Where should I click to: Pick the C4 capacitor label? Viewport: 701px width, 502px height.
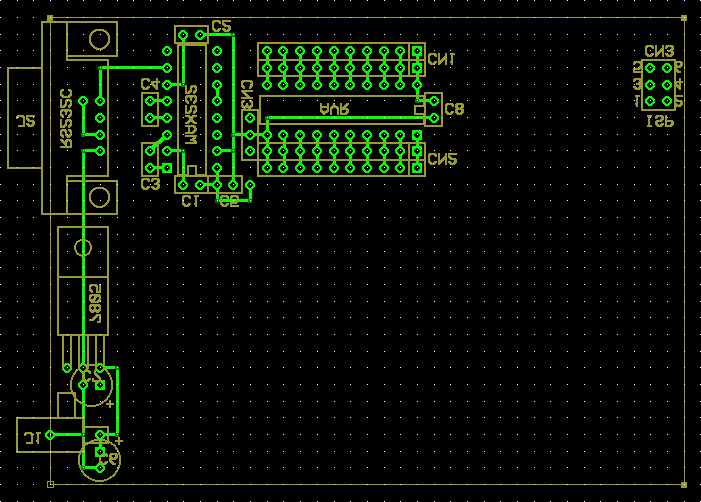tap(149, 84)
